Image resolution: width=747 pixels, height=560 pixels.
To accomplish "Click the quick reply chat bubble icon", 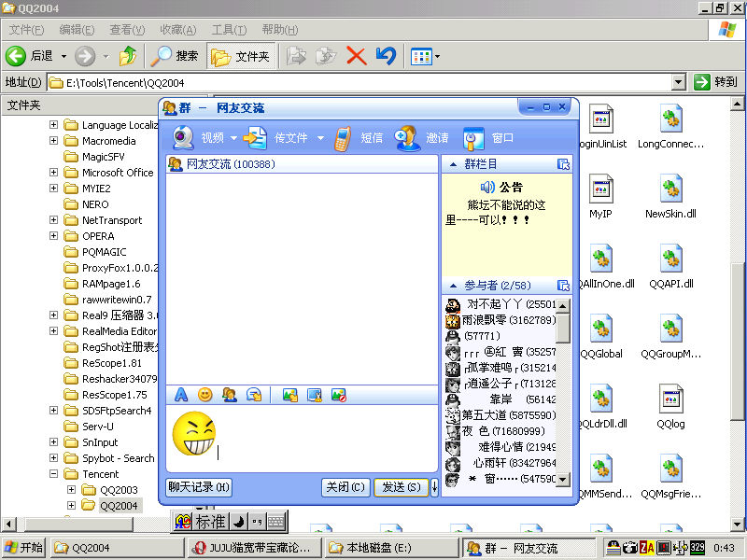I will (x=254, y=395).
